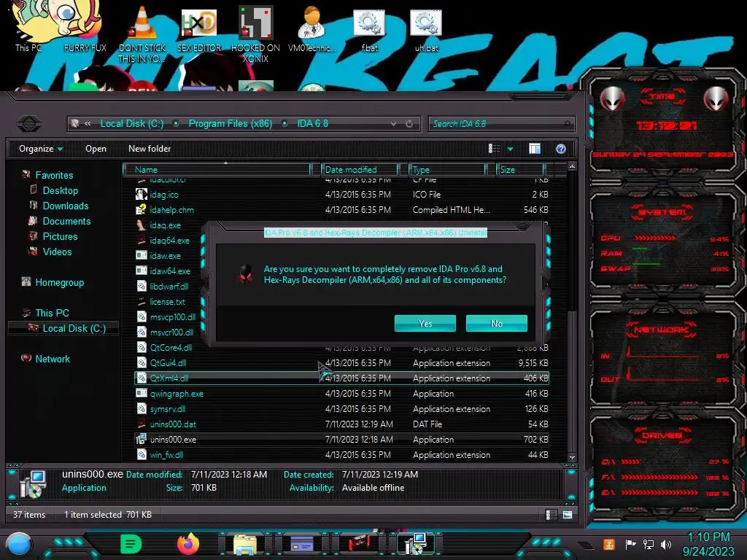The width and height of the screenshot is (747, 560).
Task: Open the VM0Technic desktop shortcut
Action: [312, 29]
